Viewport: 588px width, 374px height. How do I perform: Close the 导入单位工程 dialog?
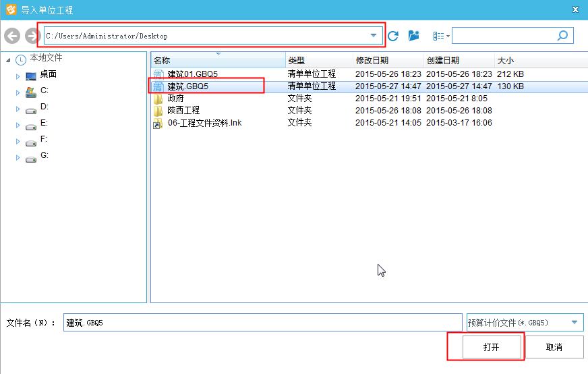tap(575, 9)
